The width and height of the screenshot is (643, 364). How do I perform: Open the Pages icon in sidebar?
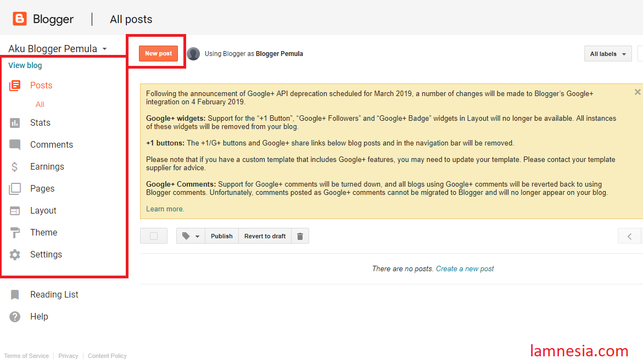click(15, 189)
